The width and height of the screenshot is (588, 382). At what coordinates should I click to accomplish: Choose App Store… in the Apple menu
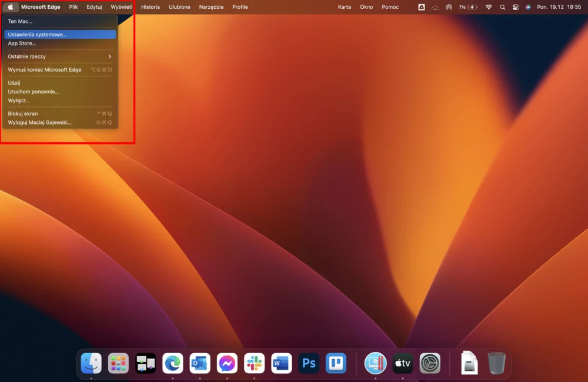coord(60,43)
